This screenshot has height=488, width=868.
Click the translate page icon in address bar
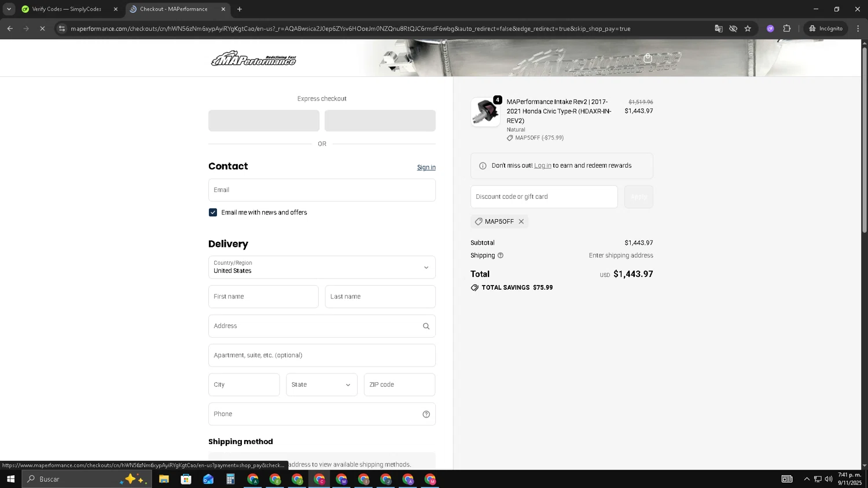pos(719,28)
